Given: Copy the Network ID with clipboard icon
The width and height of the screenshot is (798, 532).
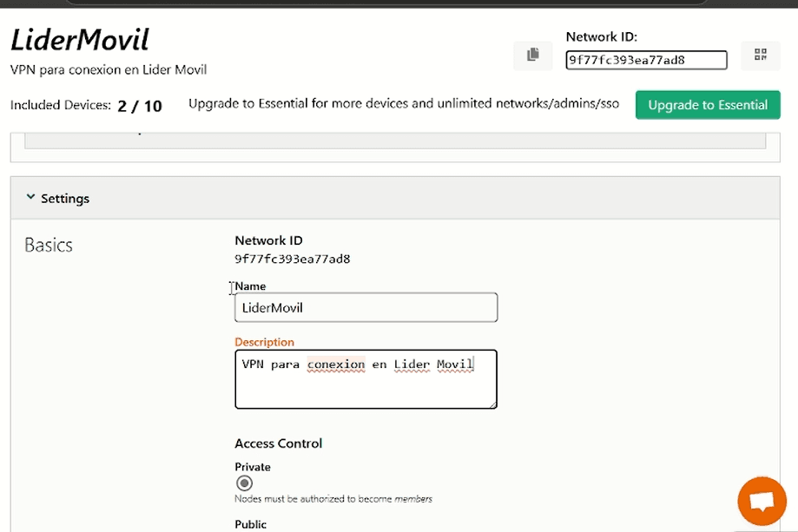Looking at the screenshot, I should point(532,56).
